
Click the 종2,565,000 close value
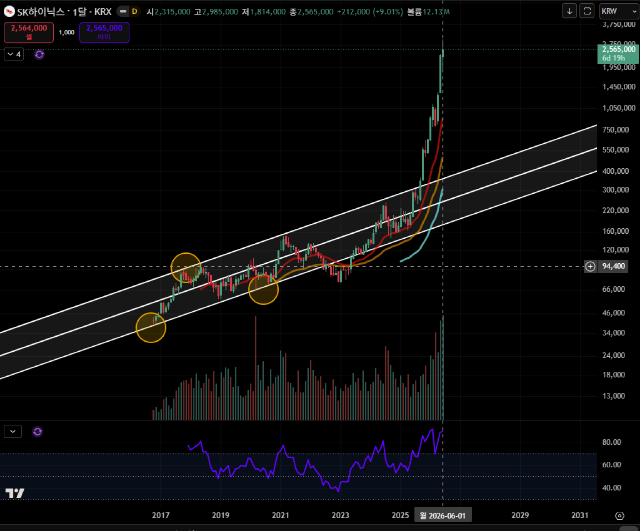click(x=311, y=12)
